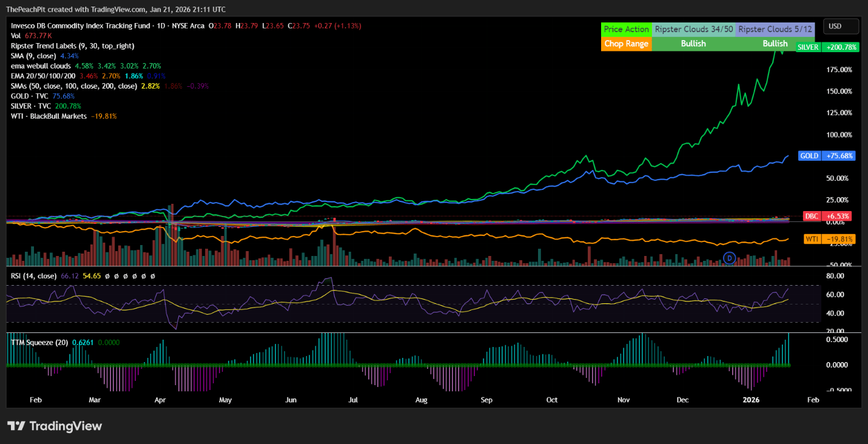
Task: Select the WTI BlackBull Markets legend
Action: point(49,116)
